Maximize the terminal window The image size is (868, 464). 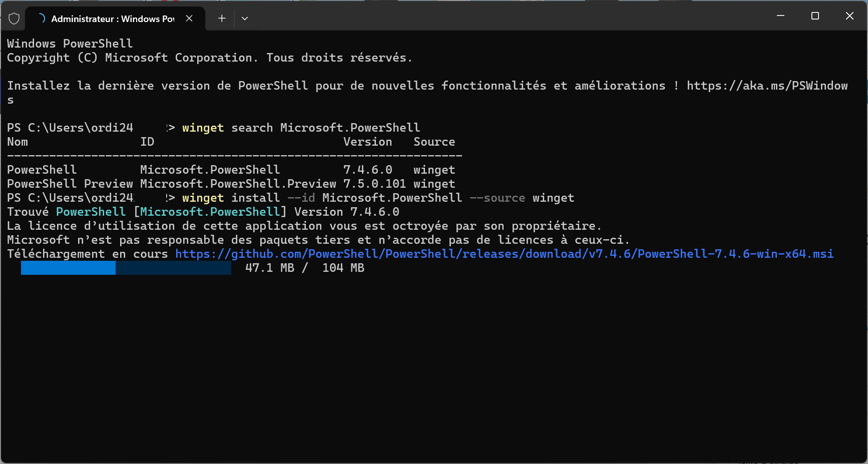[815, 16]
